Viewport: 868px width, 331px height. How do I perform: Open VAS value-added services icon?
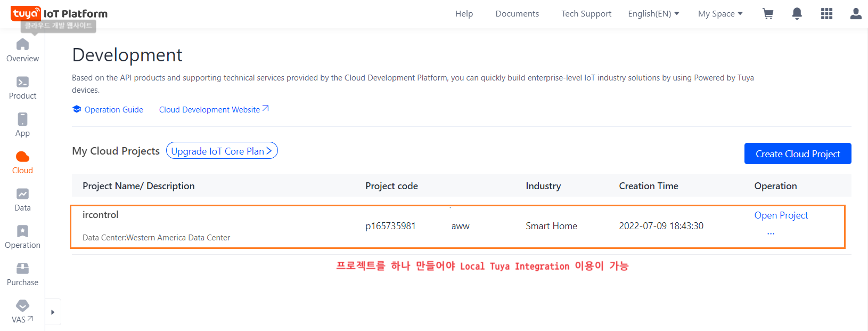22,305
